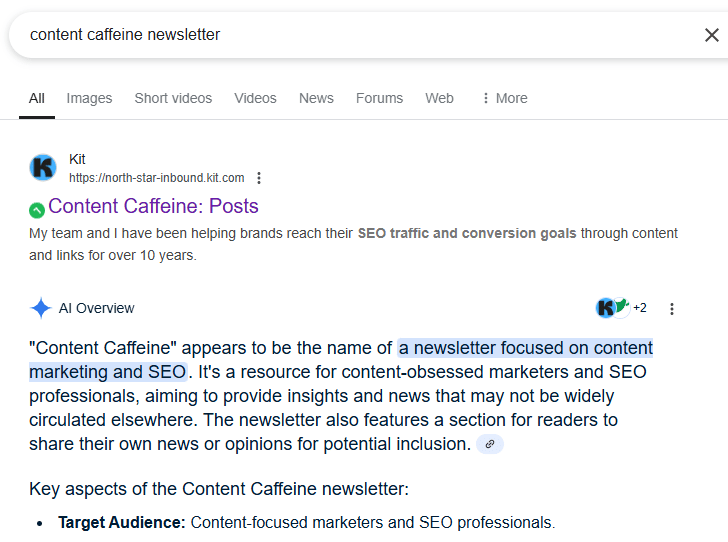
Task: Click the green arrow icon before Content Caffeine
Action: (37, 210)
